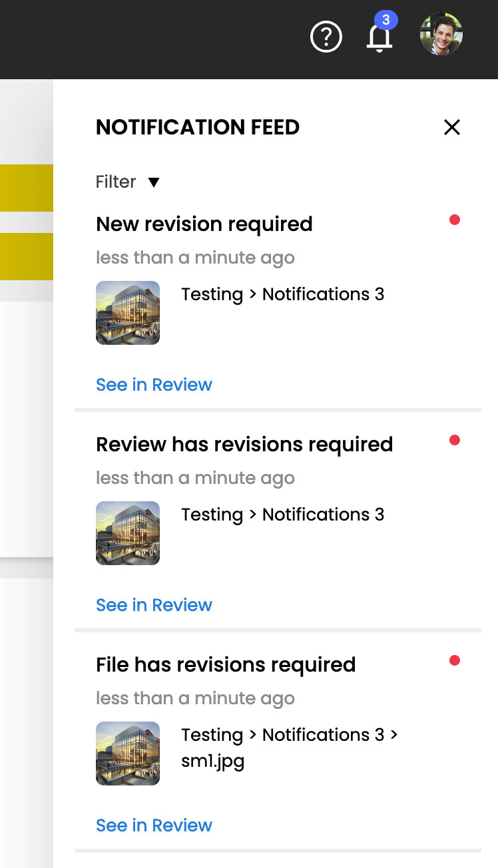Select the 'New revision required' notification title
Screen dimensions: 498x868
[204, 224]
